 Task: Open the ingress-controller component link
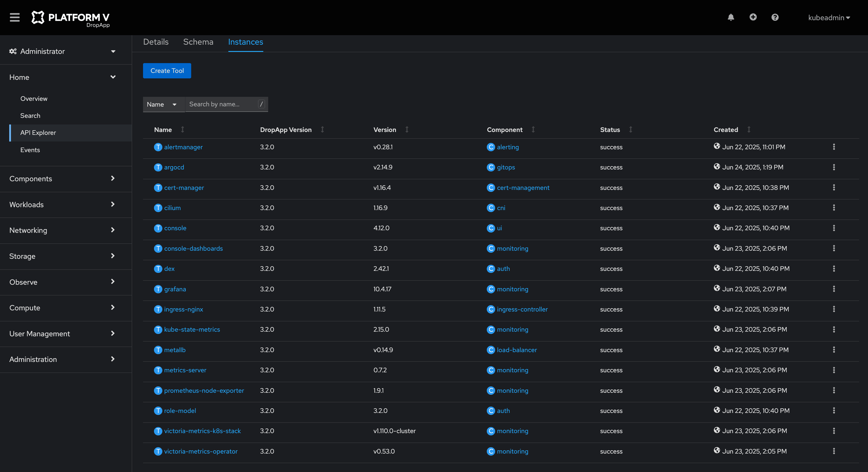522,309
